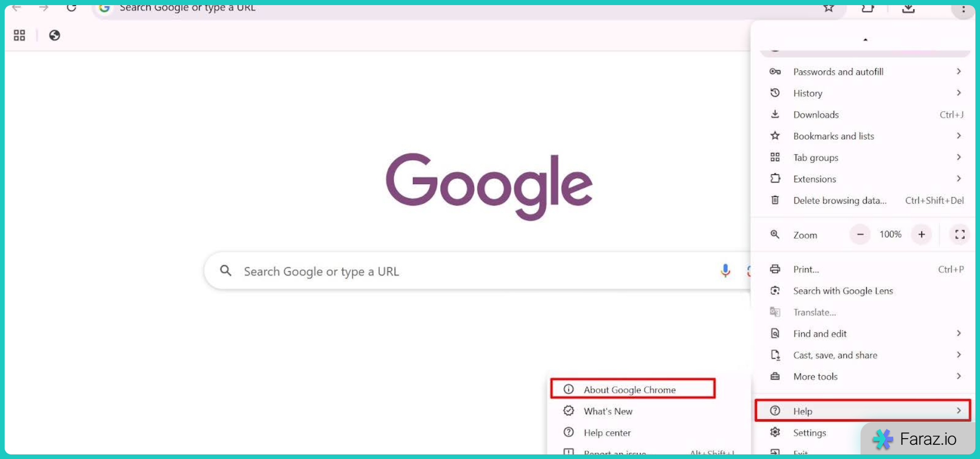
Task: Click the scroll-up arrow atop menu
Action: pyautogui.click(x=865, y=39)
